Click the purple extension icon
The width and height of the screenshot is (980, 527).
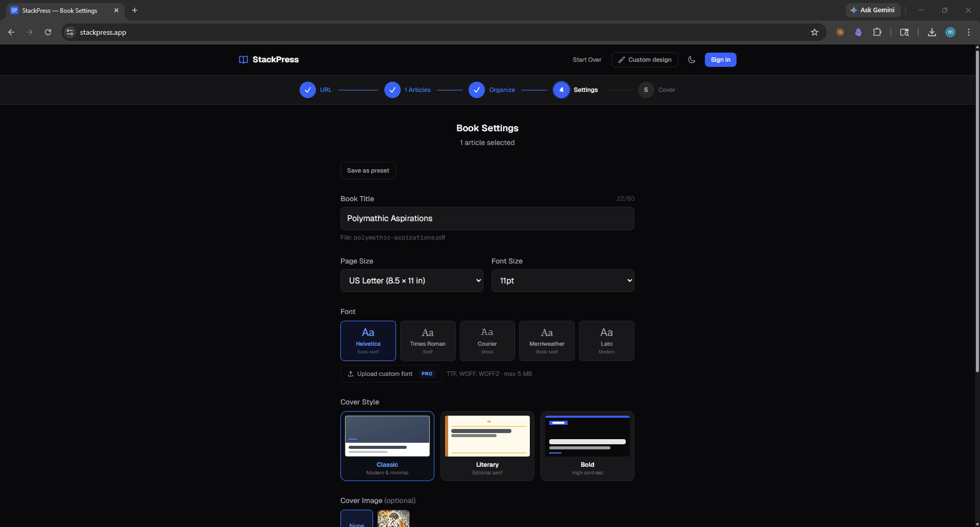[x=859, y=32]
